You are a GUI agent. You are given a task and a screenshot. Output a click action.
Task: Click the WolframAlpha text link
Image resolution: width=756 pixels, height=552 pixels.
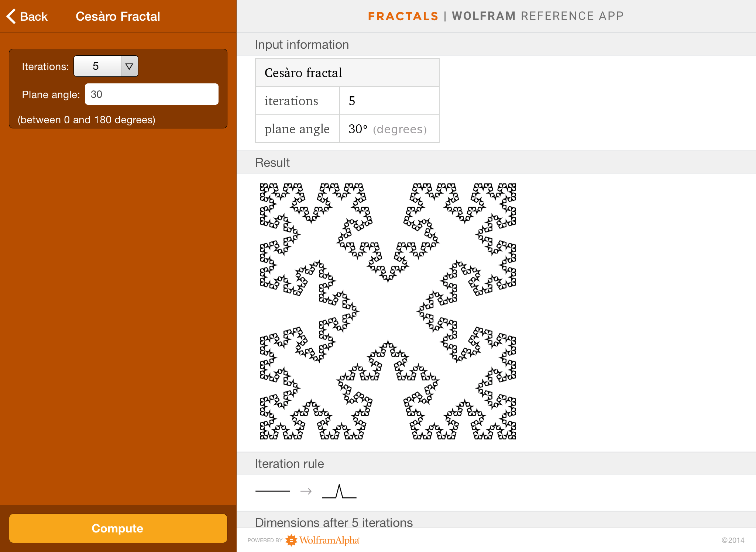pyautogui.click(x=329, y=540)
